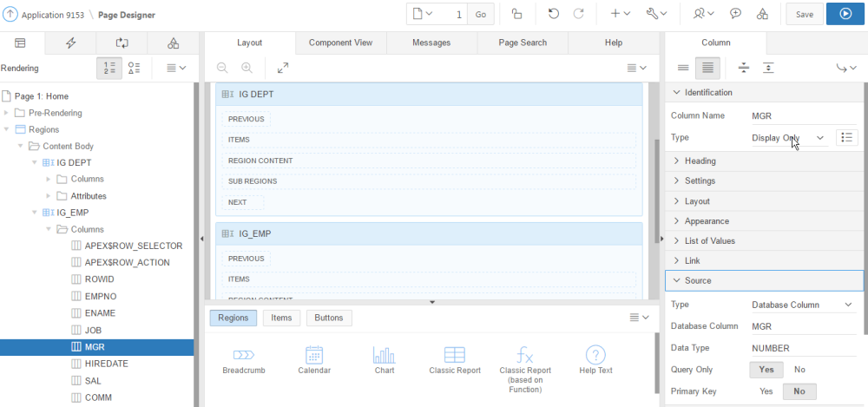
Task: Expand the Appearance group
Action: 765,221
